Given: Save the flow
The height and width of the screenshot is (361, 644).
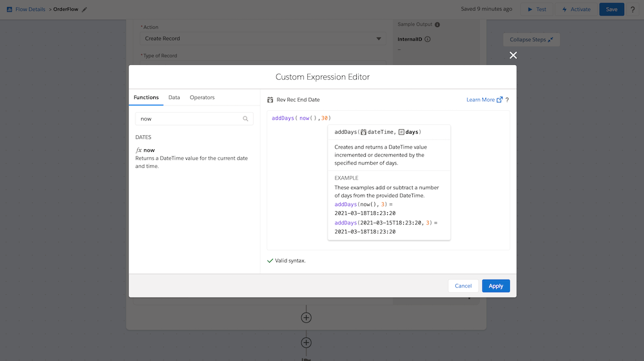Looking at the screenshot, I should pos(612,9).
